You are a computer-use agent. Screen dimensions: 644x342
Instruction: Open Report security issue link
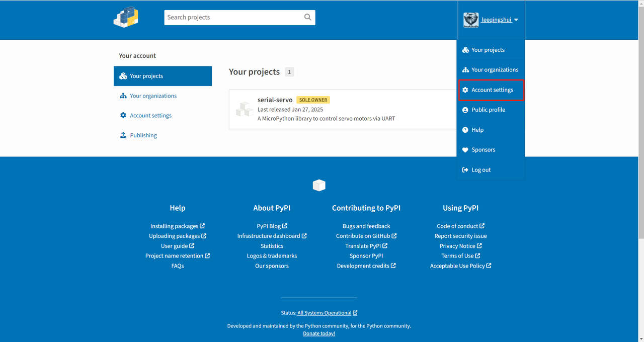pyautogui.click(x=461, y=236)
